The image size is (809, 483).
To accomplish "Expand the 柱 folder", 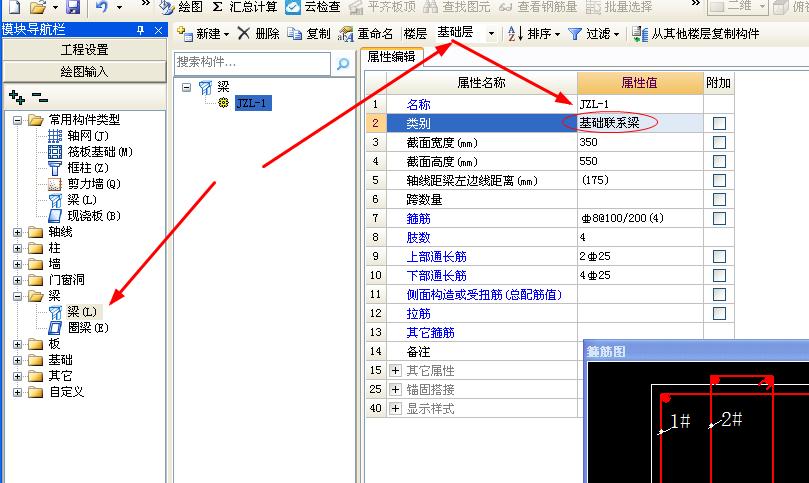I will click(18, 248).
